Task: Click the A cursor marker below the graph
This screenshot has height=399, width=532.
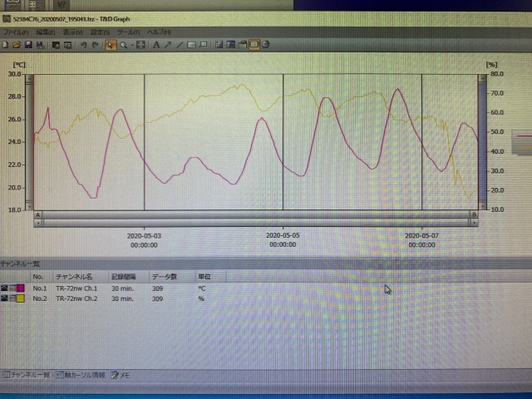Action: pyautogui.click(x=38, y=214)
